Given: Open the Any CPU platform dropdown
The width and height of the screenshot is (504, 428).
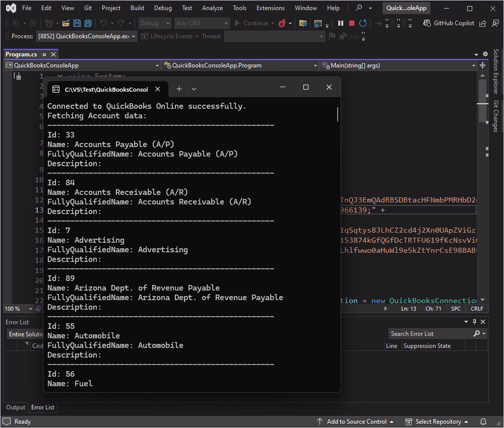Looking at the screenshot, I should pos(202,23).
